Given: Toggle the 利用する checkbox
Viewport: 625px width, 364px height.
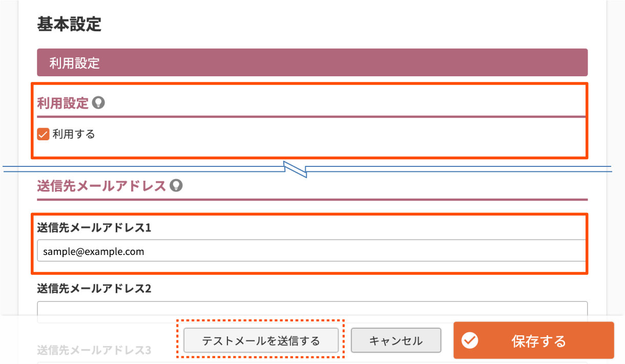Looking at the screenshot, I should point(43,135).
